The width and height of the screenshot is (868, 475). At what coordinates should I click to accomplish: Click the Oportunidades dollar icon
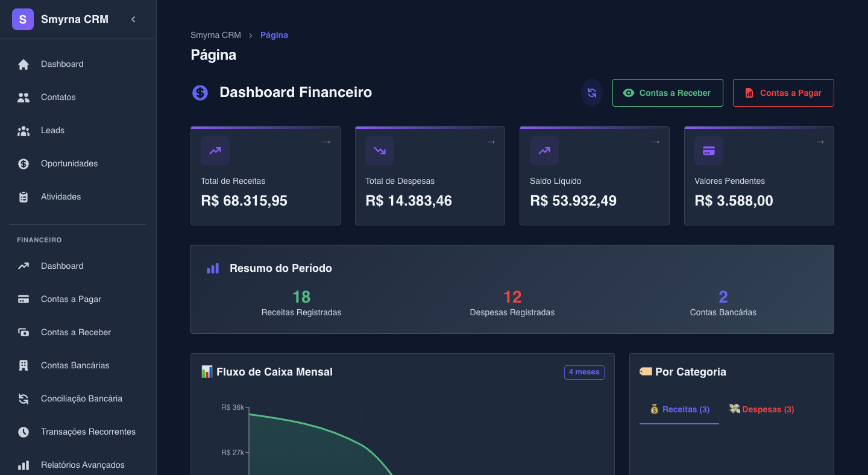pos(24,164)
